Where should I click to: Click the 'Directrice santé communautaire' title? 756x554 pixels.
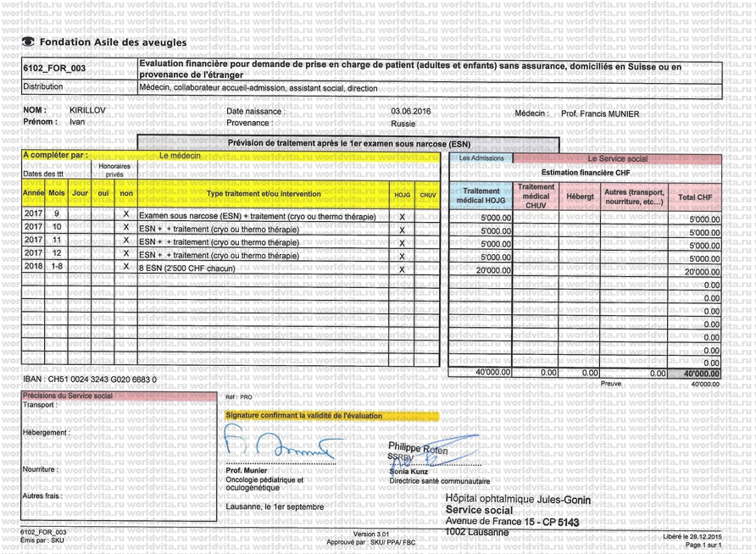tap(439, 481)
